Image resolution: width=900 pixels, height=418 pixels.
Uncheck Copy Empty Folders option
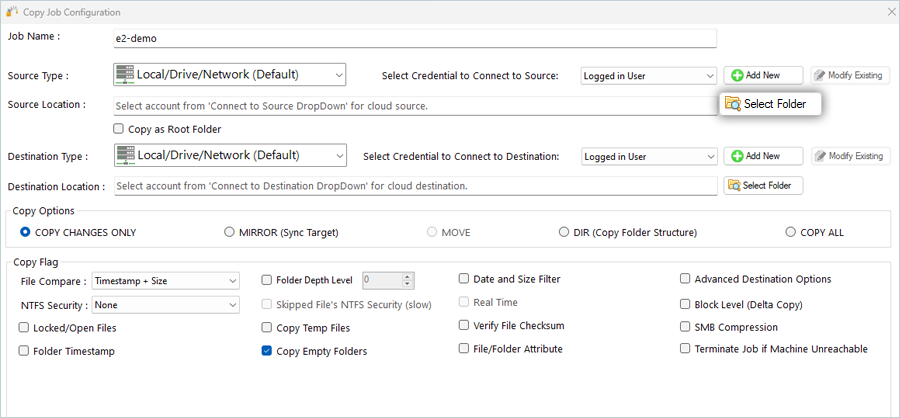[x=267, y=351]
